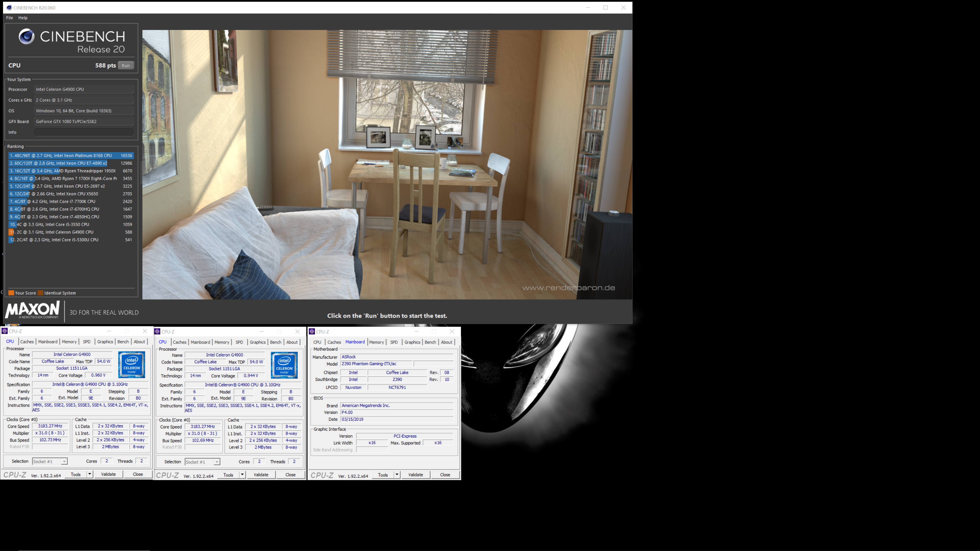980x551 pixels.
Task: Click motherboard model Z390 Phantom Gaming-ITX/ac
Action: 376,364
